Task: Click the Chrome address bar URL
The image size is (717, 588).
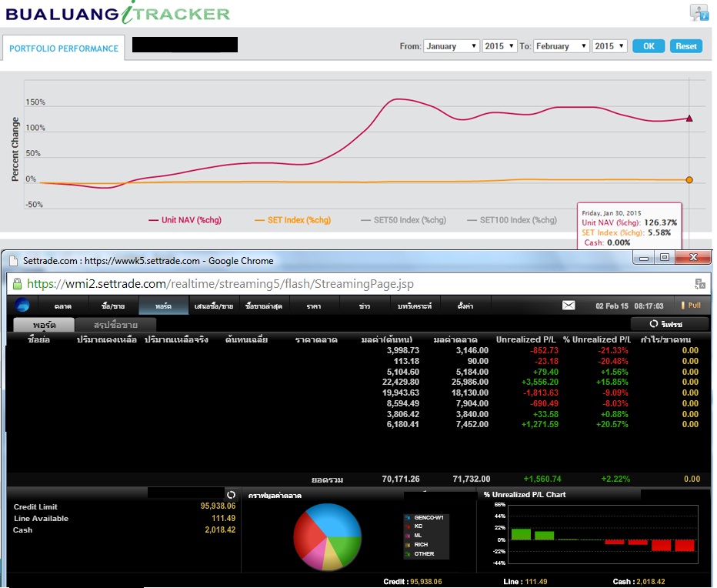Action: (x=220, y=284)
